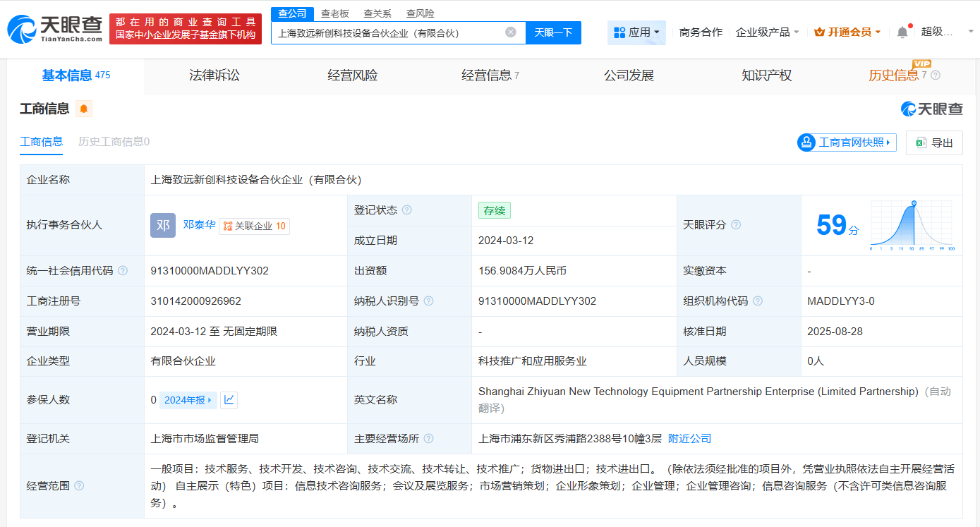Viewport: 980px width, 527px height.
Task: Click the snapshot icon on 工商官网快照
Action: point(806,143)
